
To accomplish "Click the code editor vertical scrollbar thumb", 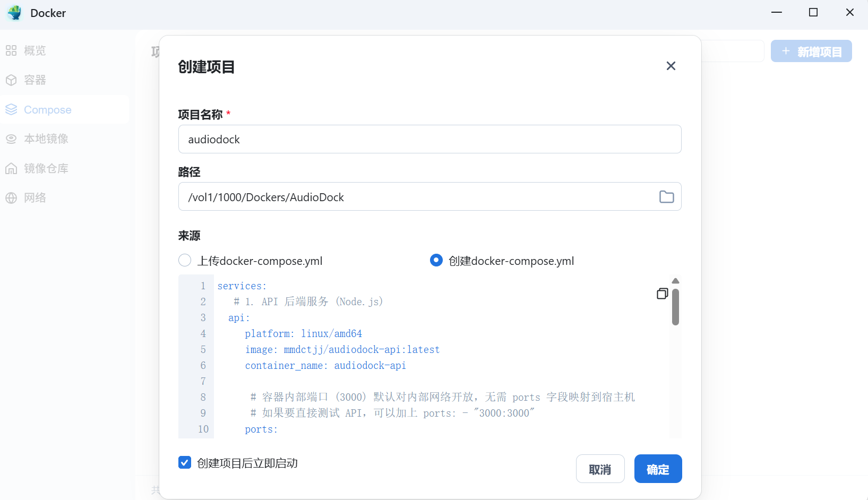I will tap(676, 307).
